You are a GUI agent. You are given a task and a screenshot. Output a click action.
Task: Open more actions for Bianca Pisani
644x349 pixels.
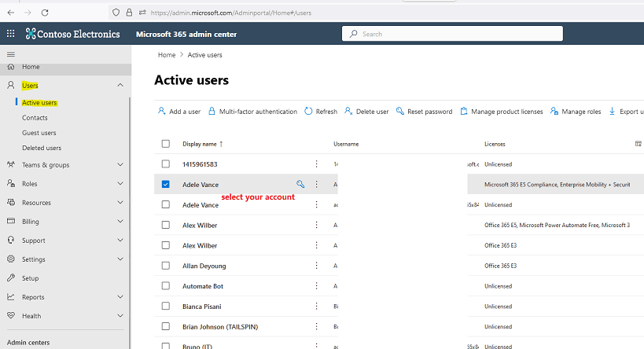click(x=316, y=307)
